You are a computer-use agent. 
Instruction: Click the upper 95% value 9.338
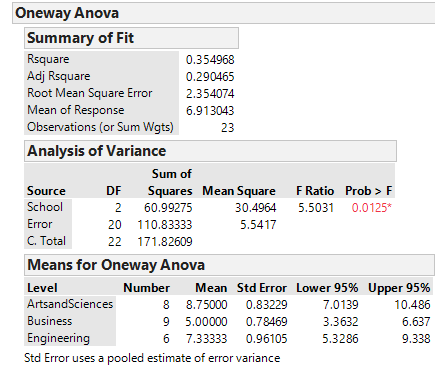tap(416, 339)
